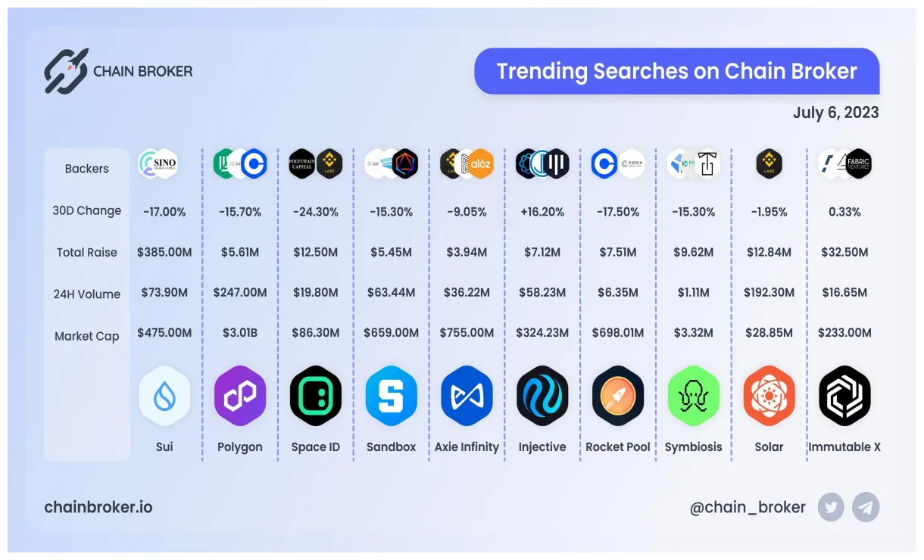
Task: Click the Sui token logo
Action: coord(164,395)
